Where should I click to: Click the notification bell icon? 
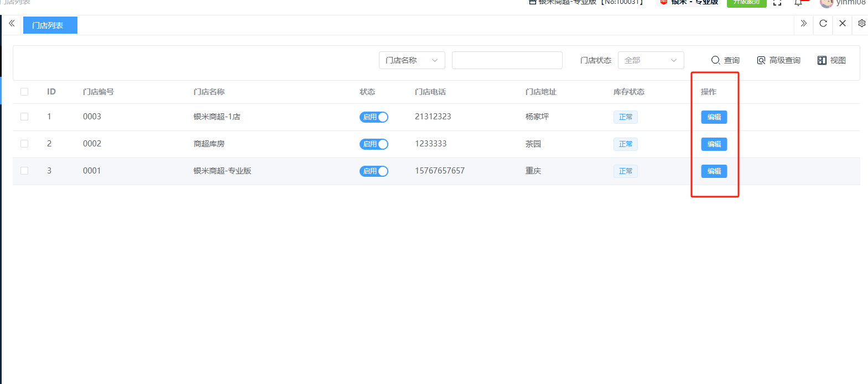(x=798, y=3)
